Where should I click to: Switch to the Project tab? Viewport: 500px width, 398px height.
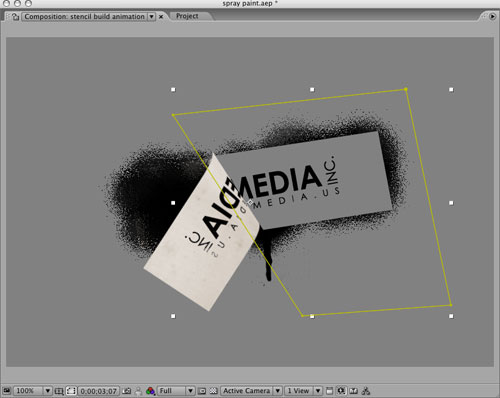pyautogui.click(x=187, y=16)
